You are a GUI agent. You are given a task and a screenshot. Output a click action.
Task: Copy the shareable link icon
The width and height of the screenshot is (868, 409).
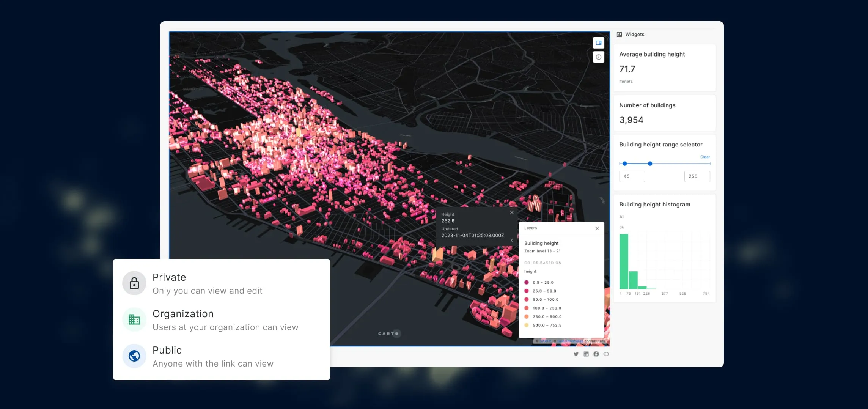[x=606, y=354]
